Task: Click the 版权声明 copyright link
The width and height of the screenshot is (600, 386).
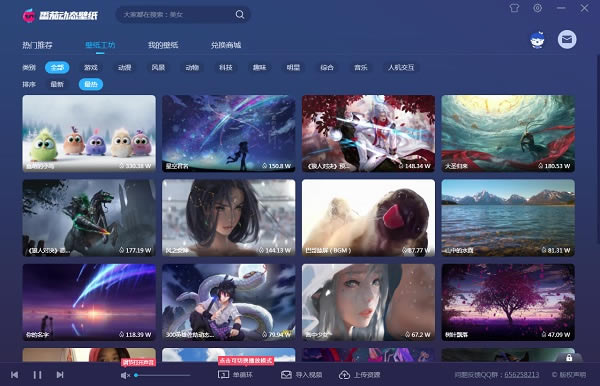Action: coord(569,375)
